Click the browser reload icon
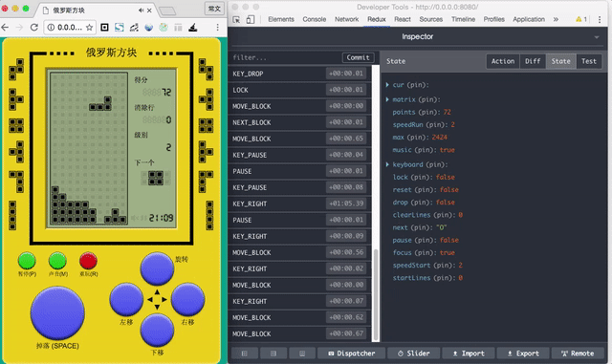 [x=34, y=28]
